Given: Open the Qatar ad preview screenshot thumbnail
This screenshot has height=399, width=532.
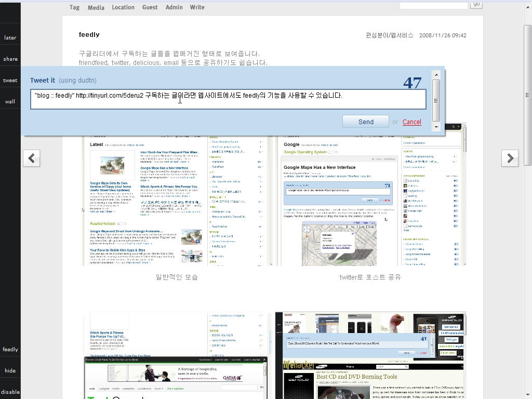Looking at the screenshot, I should pyautogui.click(x=177, y=355).
